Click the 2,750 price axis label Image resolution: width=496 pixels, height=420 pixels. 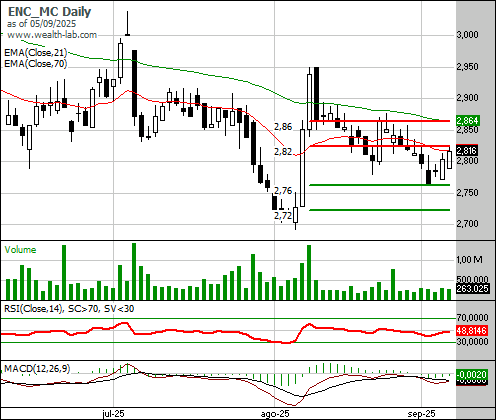point(467,193)
